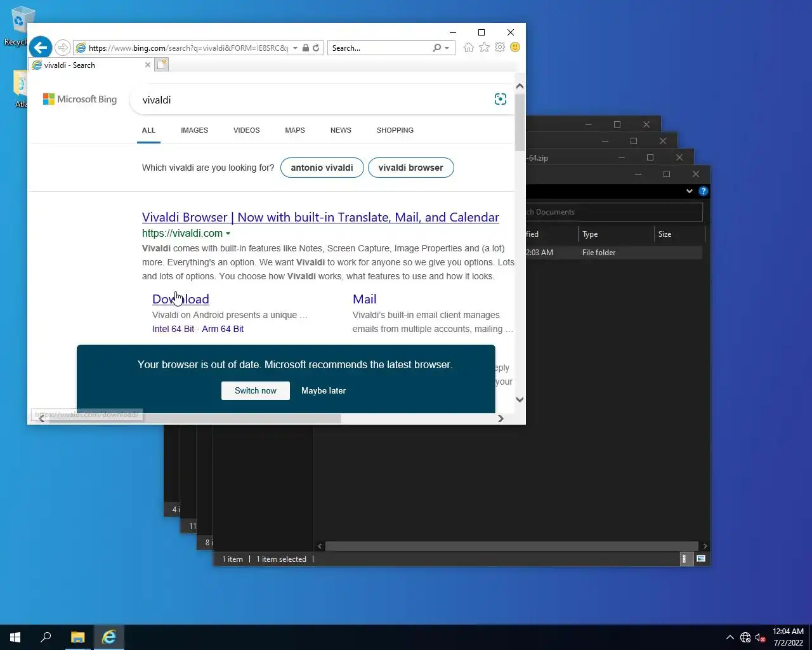Refresh the Bing page

click(316, 48)
